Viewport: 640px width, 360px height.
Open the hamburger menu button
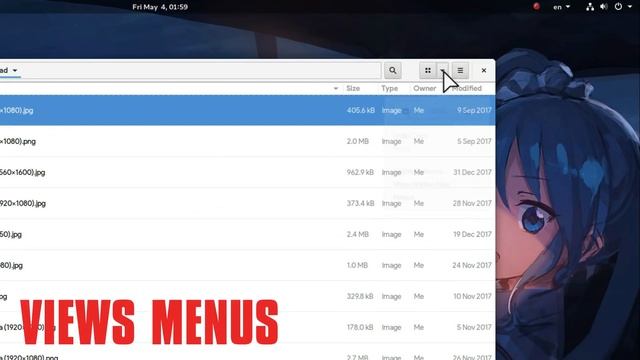pos(460,71)
